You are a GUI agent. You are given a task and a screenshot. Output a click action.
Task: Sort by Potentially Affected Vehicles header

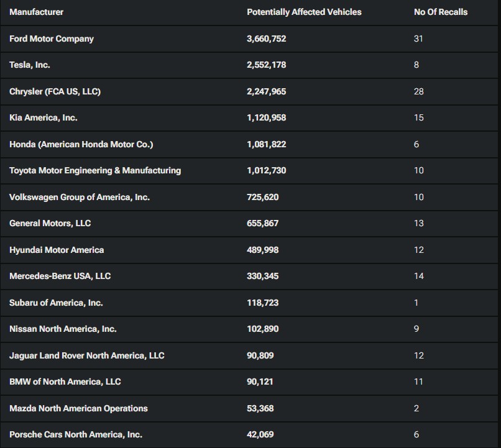(x=304, y=12)
